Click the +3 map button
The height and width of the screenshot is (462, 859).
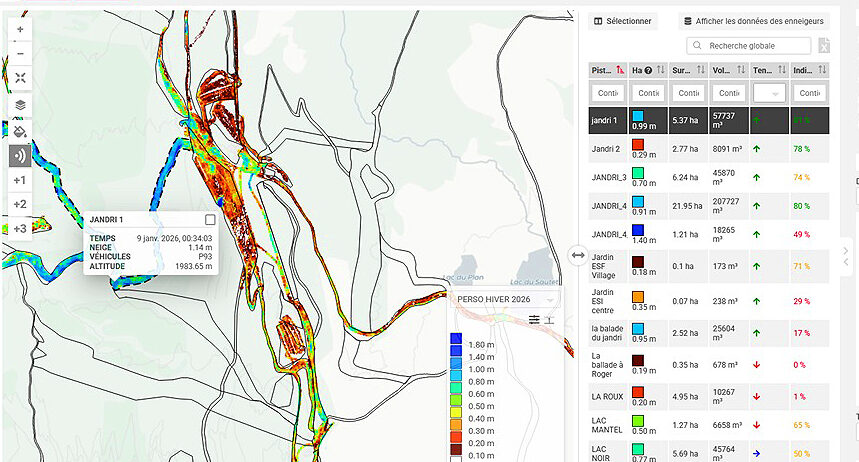coord(20,229)
